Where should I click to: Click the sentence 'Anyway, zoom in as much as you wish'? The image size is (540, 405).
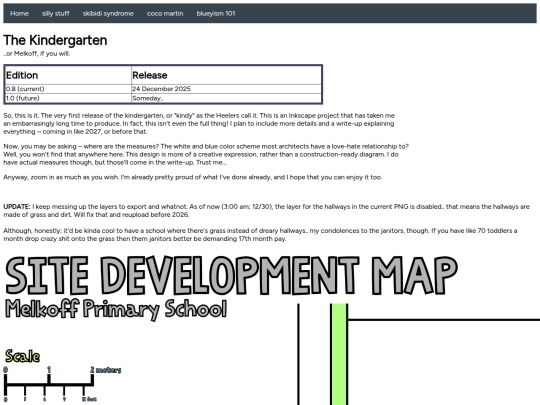(193, 177)
